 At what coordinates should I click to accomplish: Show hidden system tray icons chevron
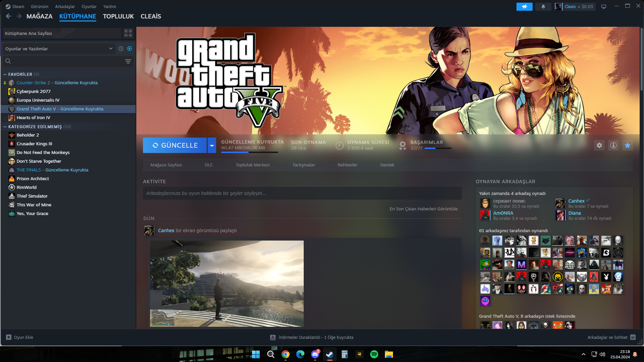584,354
